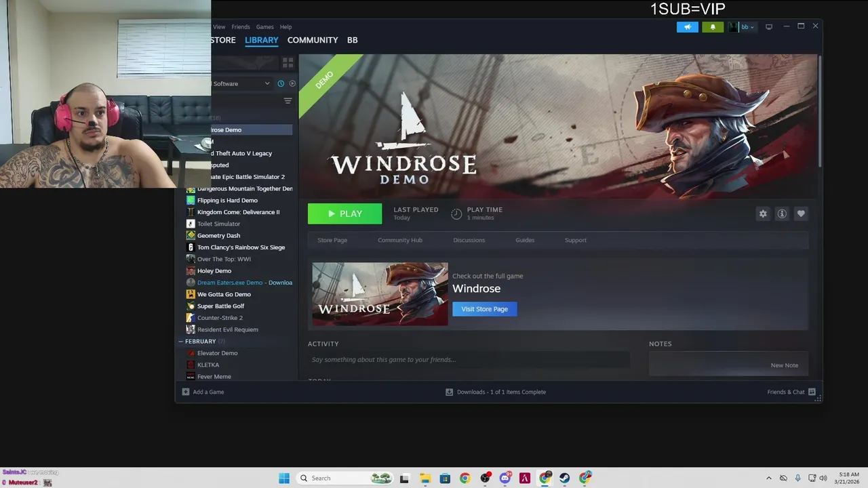Image resolution: width=868 pixels, height=488 pixels.
Task: Show hidden system tray icons
Action: click(x=768, y=478)
